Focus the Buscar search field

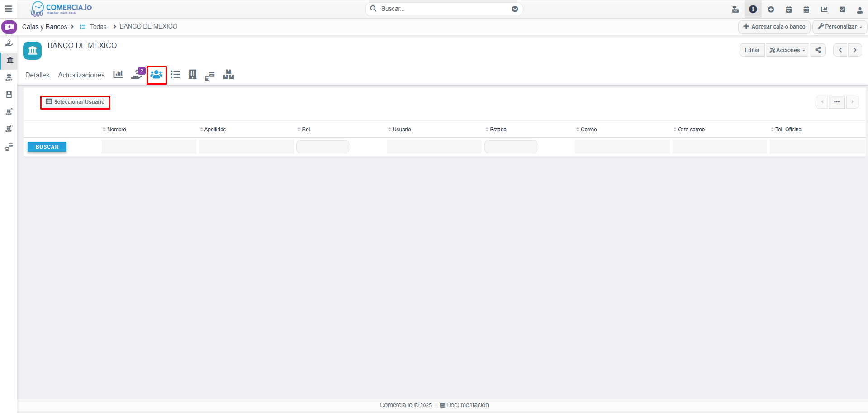pos(444,9)
